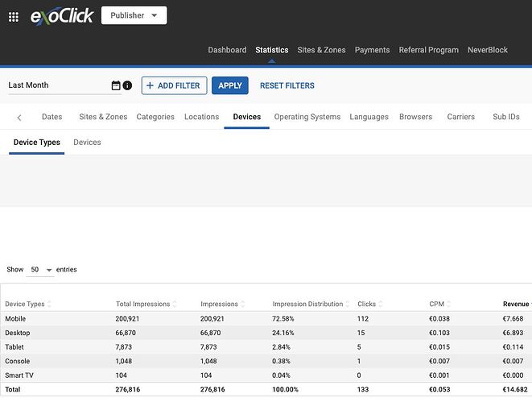Image resolution: width=532 pixels, height=402 pixels.
Task: Click the APPLY button
Action: (x=230, y=85)
